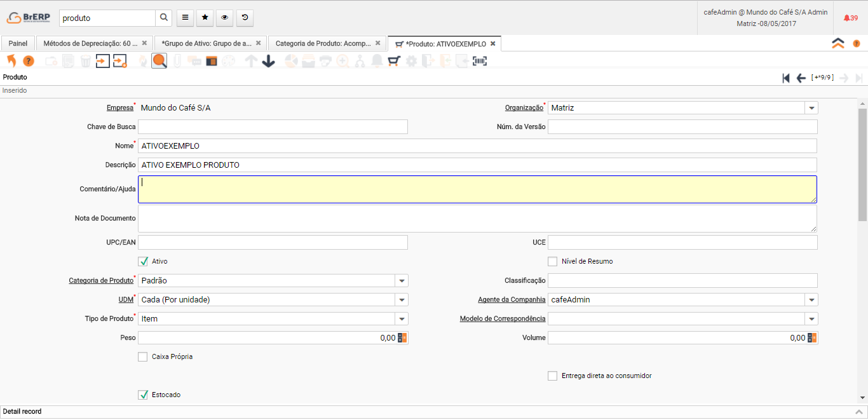Viewport: 868px width, 420px height.
Task: Click the Organização field label link
Action: 524,108
